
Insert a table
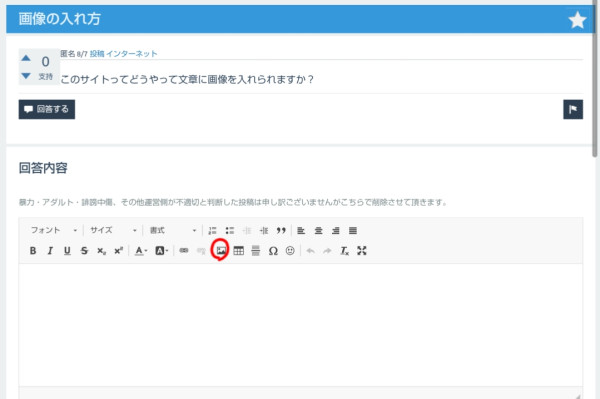click(x=238, y=251)
